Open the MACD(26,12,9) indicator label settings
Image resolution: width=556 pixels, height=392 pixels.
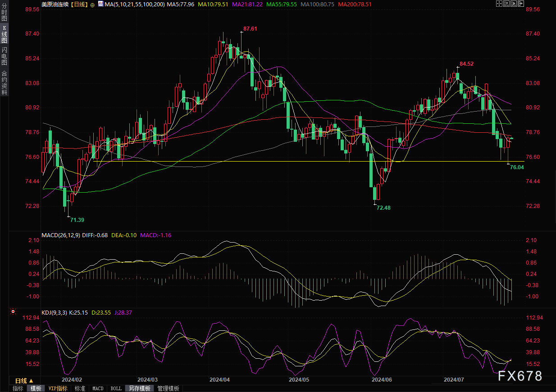[61, 235]
